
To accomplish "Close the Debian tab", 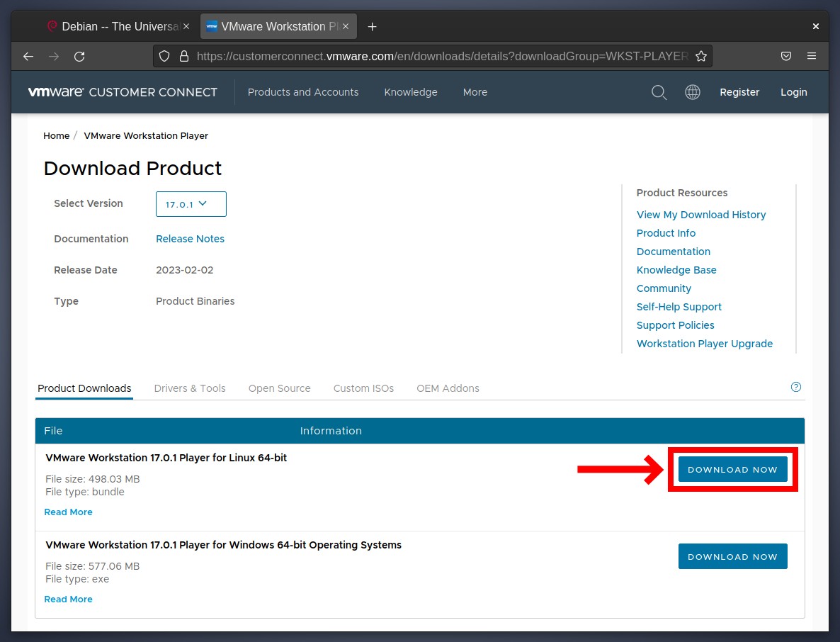I will (x=186, y=26).
